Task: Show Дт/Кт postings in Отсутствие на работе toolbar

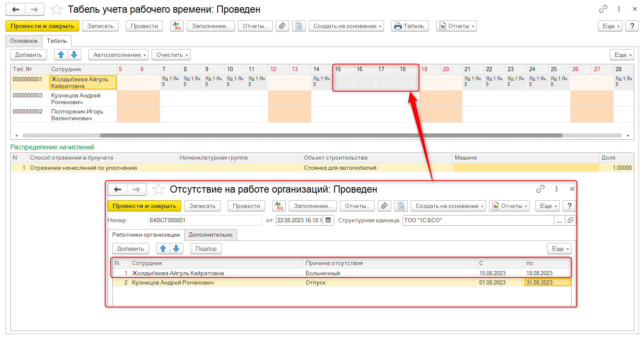Action: coord(279,206)
